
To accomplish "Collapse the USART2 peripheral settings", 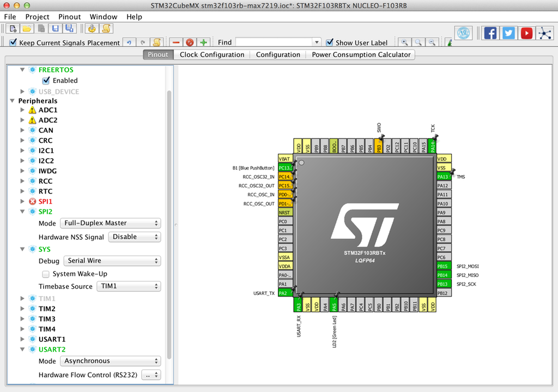I will tap(22, 349).
